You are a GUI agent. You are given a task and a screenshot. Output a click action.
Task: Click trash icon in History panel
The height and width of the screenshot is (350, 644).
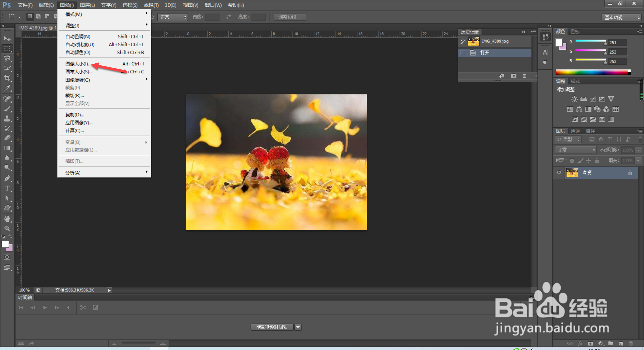[524, 76]
